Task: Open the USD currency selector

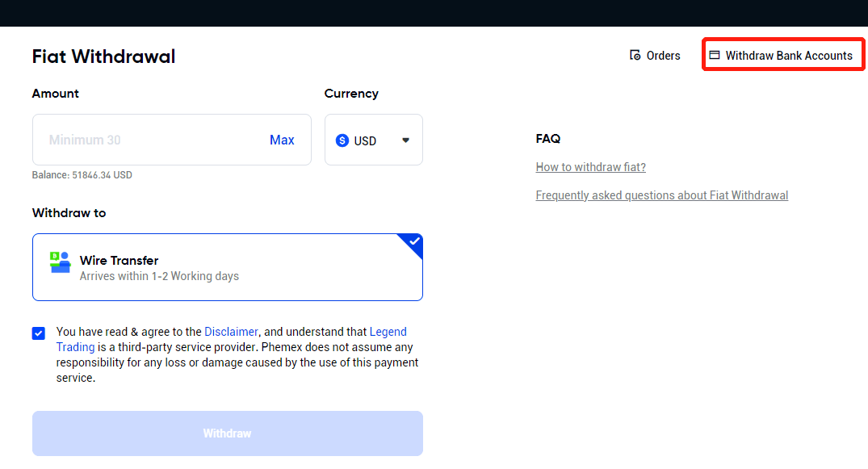Action: [x=374, y=140]
